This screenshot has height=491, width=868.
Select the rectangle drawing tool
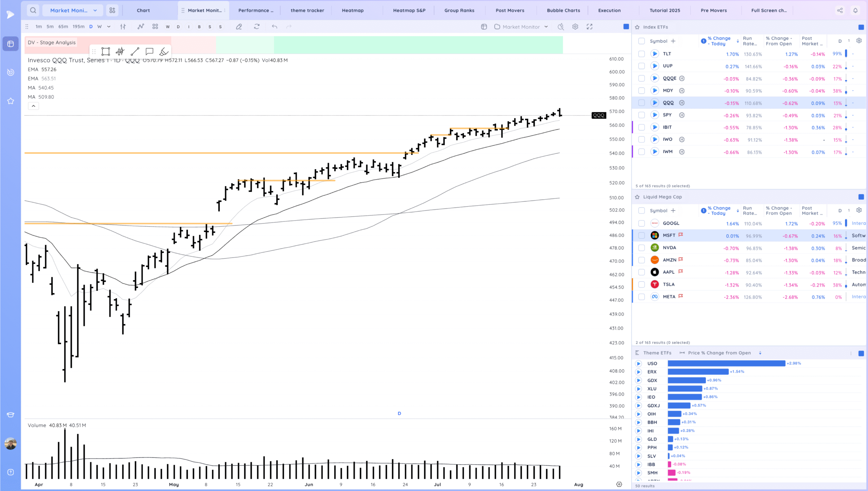pos(106,52)
